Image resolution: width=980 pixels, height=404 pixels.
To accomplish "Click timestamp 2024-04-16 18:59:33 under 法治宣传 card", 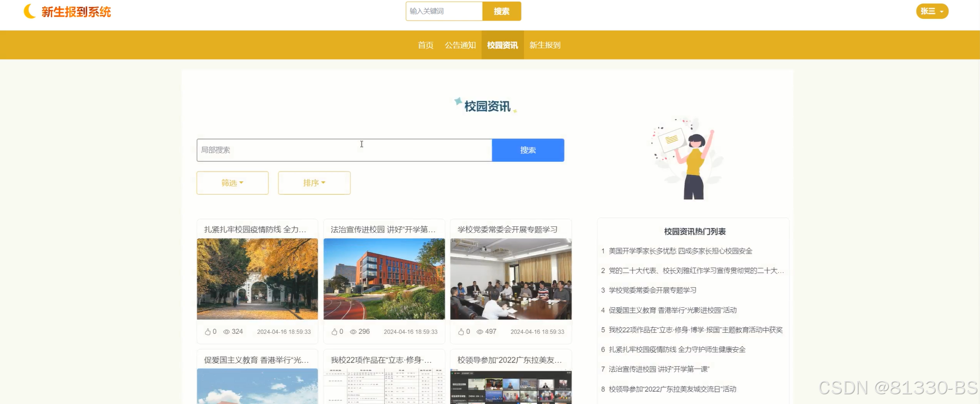I will point(410,332).
